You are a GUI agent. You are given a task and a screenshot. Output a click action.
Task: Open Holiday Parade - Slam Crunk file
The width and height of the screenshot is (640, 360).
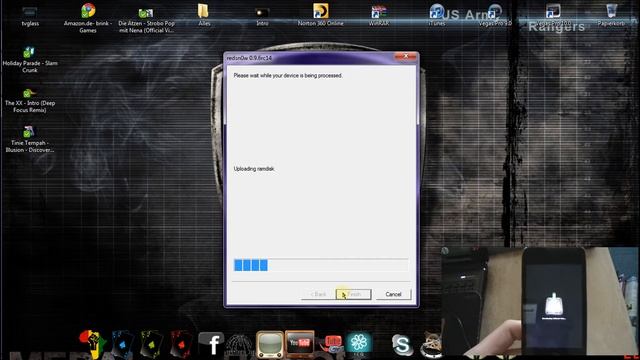tap(29, 60)
